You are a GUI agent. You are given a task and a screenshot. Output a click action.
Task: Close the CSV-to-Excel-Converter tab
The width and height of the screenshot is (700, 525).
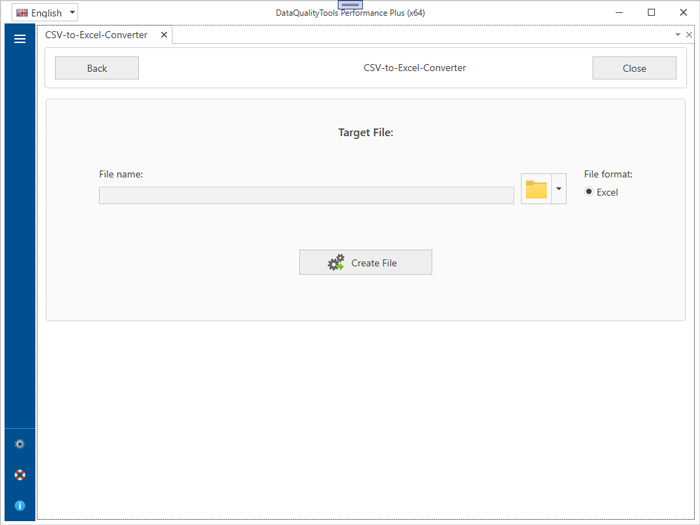pyautogui.click(x=164, y=35)
